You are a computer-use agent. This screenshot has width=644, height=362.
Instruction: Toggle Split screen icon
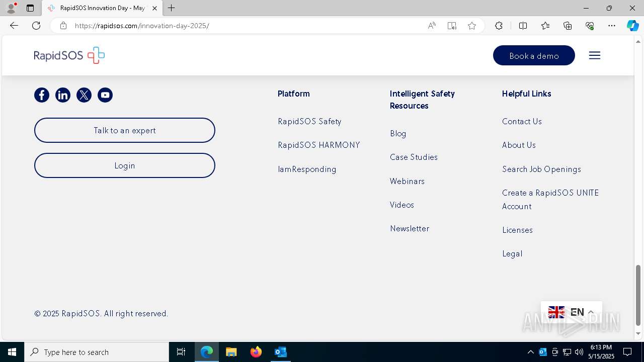(523, 26)
